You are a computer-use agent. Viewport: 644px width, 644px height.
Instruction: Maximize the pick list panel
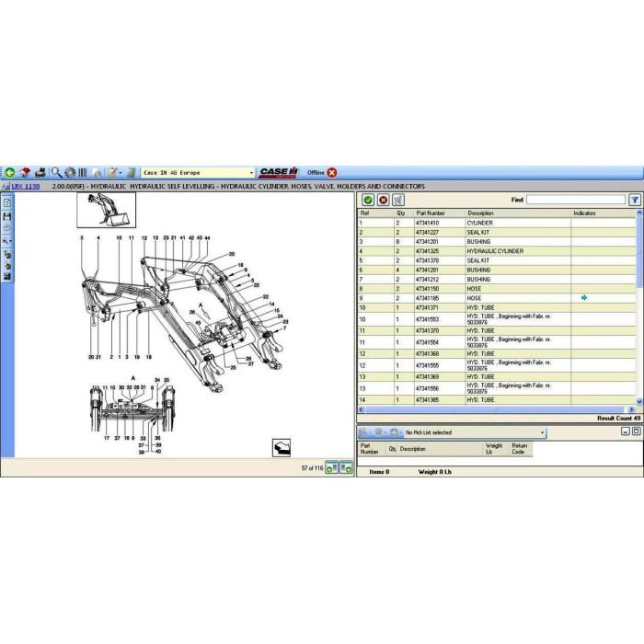click(636, 431)
